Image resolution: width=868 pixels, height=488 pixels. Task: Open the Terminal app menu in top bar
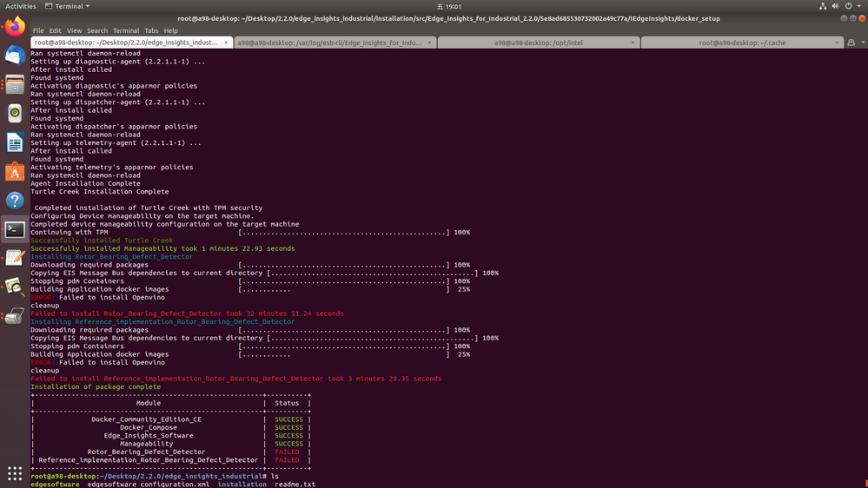click(68, 6)
